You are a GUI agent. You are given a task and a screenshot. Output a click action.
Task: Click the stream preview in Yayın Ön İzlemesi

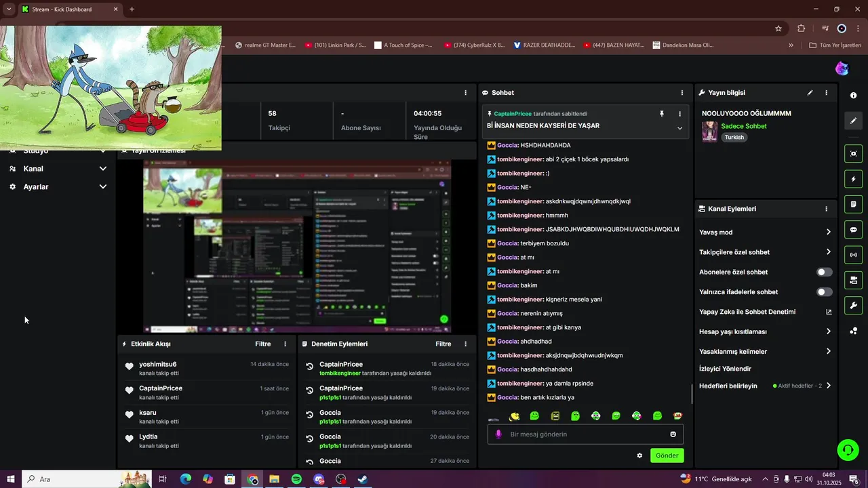click(x=296, y=246)
